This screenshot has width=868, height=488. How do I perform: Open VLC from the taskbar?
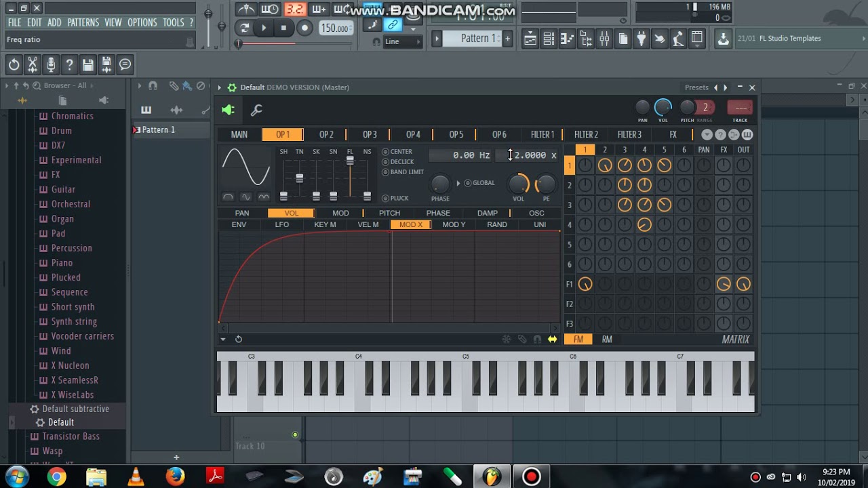(x=136, y=476)
